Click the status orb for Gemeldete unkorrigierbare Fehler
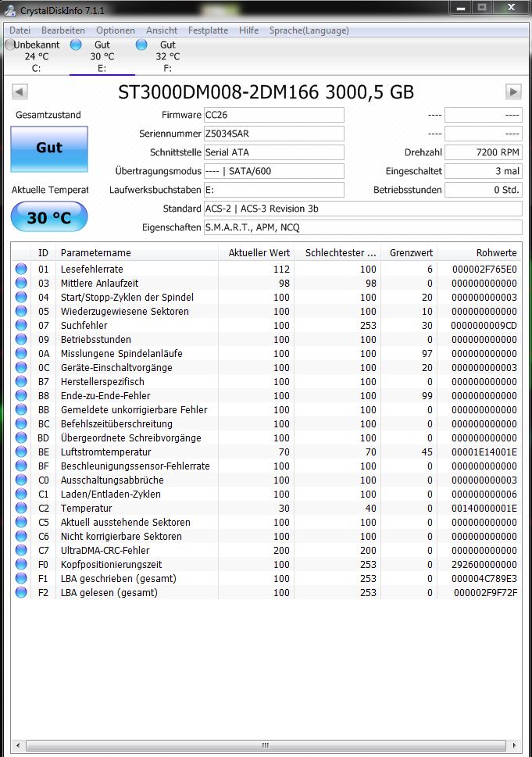532x757 pixels. pos(21,409)
